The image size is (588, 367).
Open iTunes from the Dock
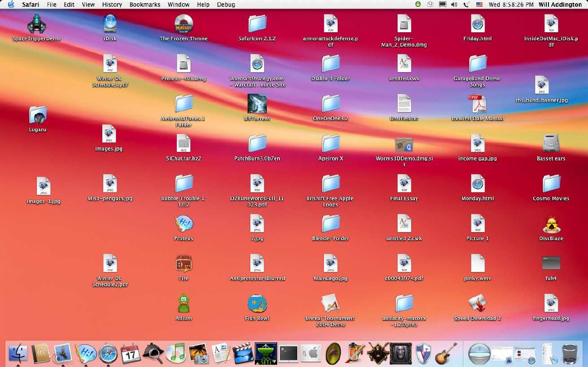175,353
